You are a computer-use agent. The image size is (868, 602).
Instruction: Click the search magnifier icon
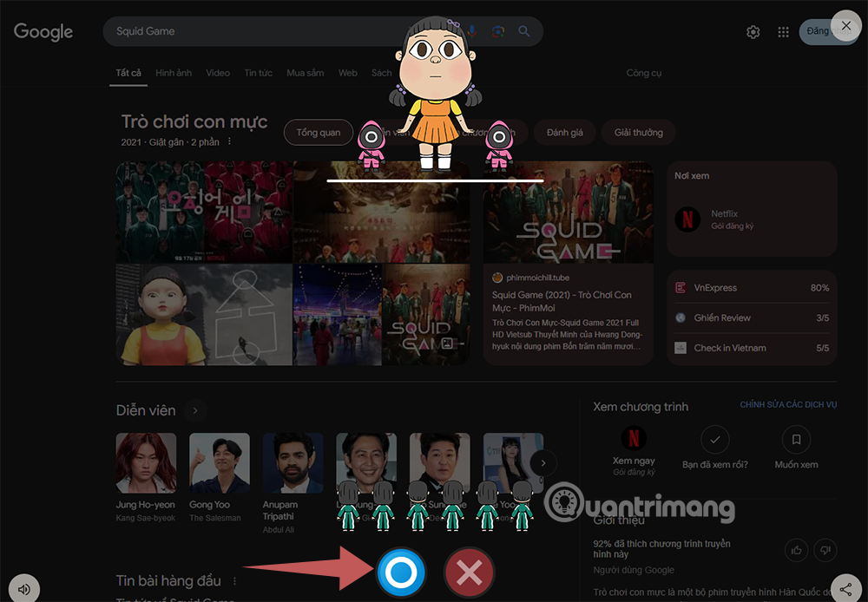pyautogui.click(x=524, y=31)
